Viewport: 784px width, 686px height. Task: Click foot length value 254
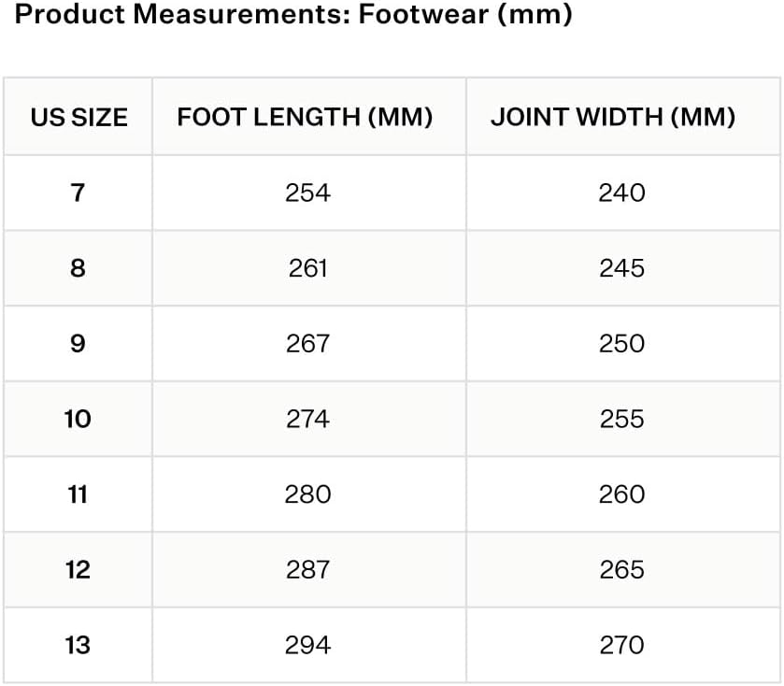pos(307,193)
